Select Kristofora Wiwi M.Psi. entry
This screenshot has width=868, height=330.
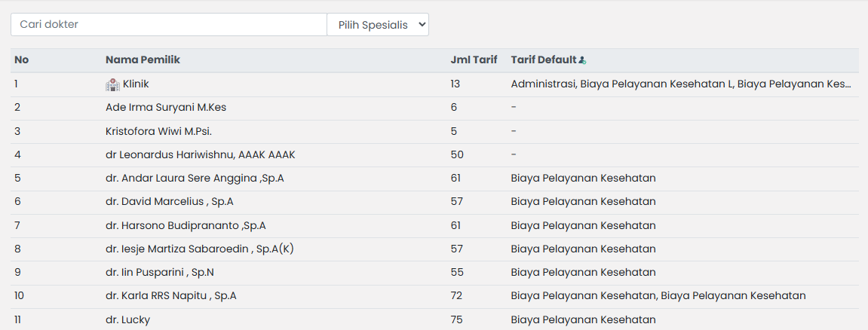(158, 131)
